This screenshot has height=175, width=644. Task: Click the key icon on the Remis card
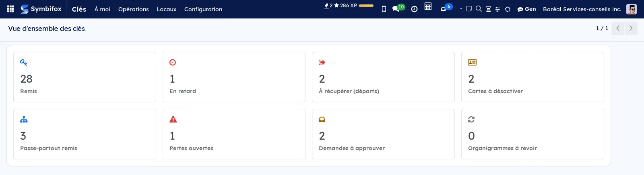23,62
